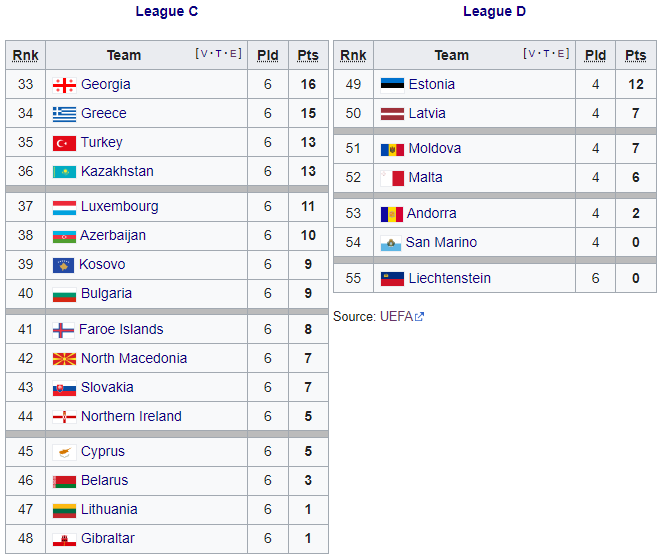Open the San Marino team link
This screenshot has width=660, height=560.
pos(441,243)
